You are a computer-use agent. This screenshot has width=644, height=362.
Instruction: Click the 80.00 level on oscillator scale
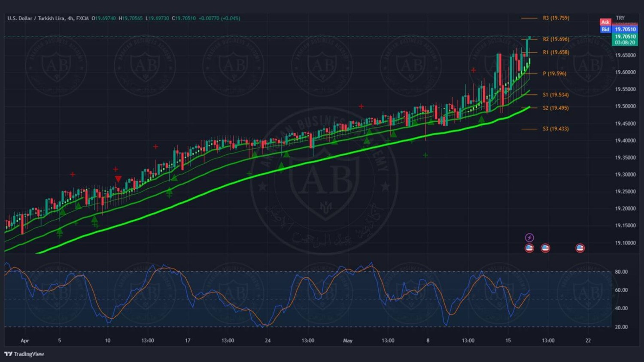621,271
